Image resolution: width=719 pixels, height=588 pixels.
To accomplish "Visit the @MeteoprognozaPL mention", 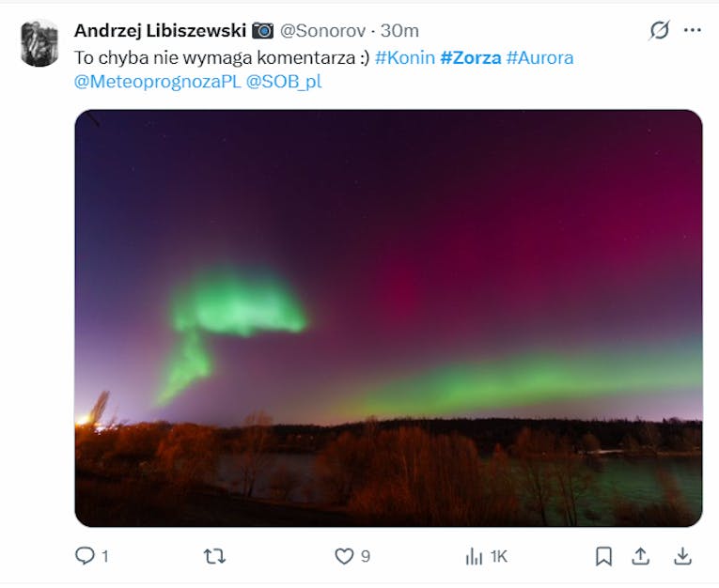I will (x=157, y=82).
